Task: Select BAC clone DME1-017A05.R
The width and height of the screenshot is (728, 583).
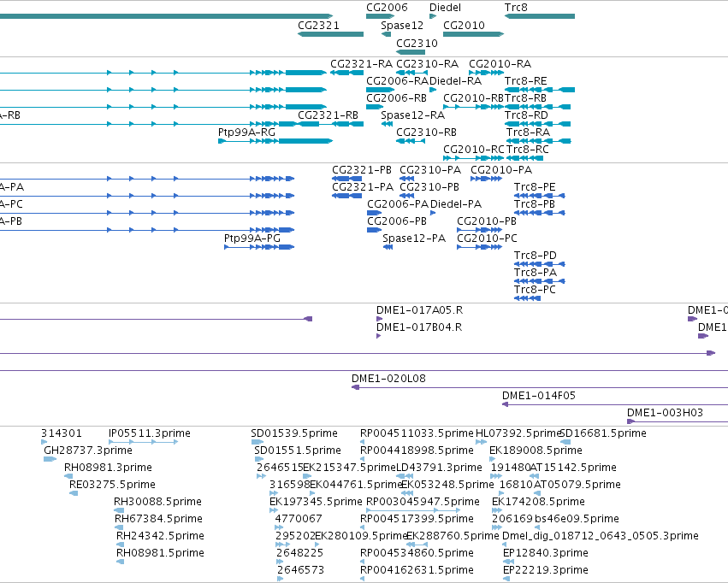Action: [379, 319]
